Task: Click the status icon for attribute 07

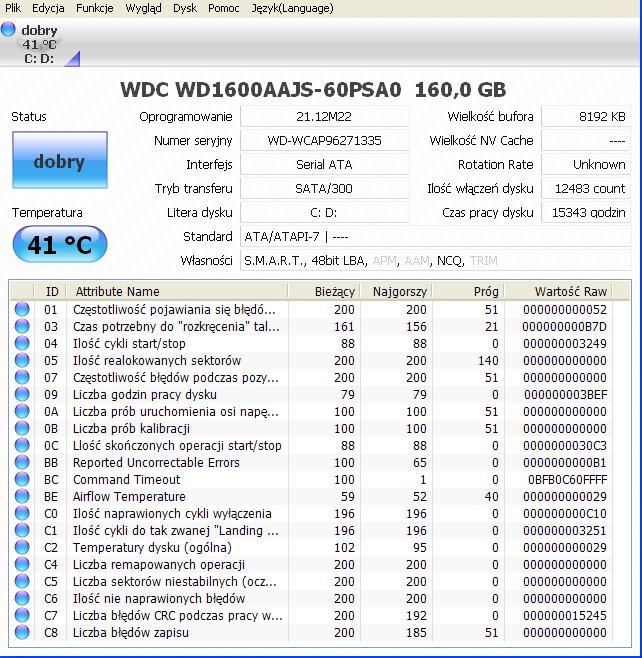Action: tap(22, 377)
